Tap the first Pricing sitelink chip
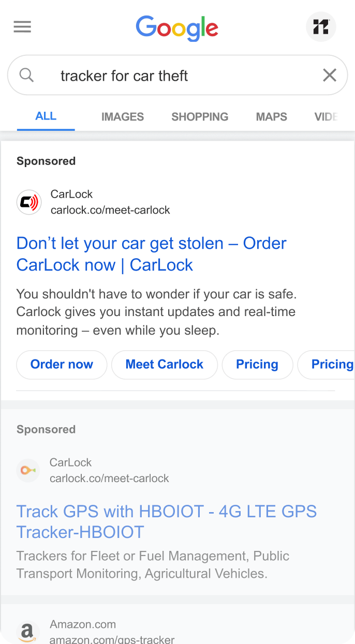 (257, 365)
